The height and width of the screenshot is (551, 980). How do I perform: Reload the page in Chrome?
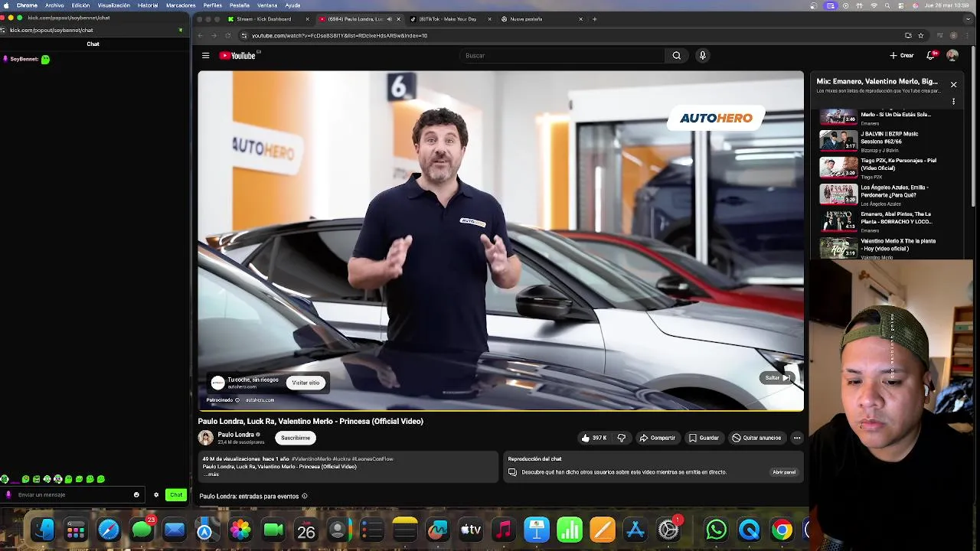pyautogui.click(x=227, y=35)
